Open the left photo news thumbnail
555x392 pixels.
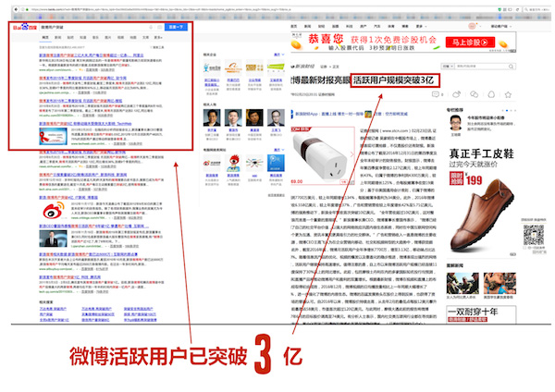[x=462, y=283]
